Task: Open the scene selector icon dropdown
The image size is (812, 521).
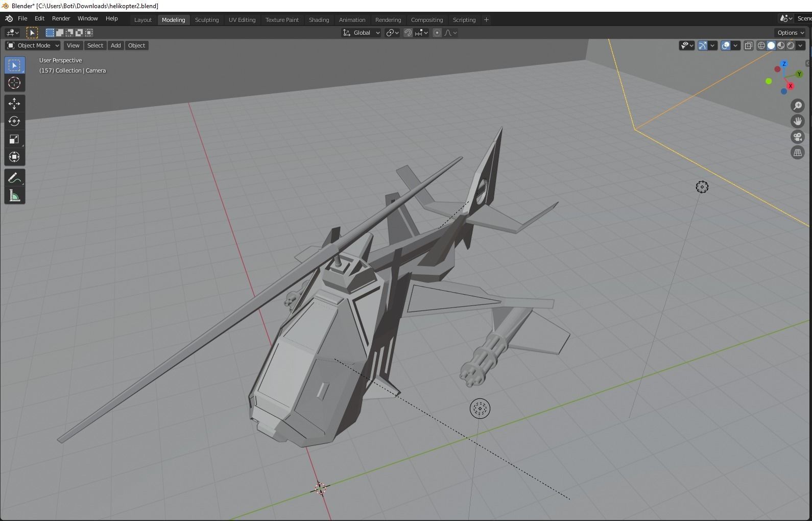Action: pos(786,18)
